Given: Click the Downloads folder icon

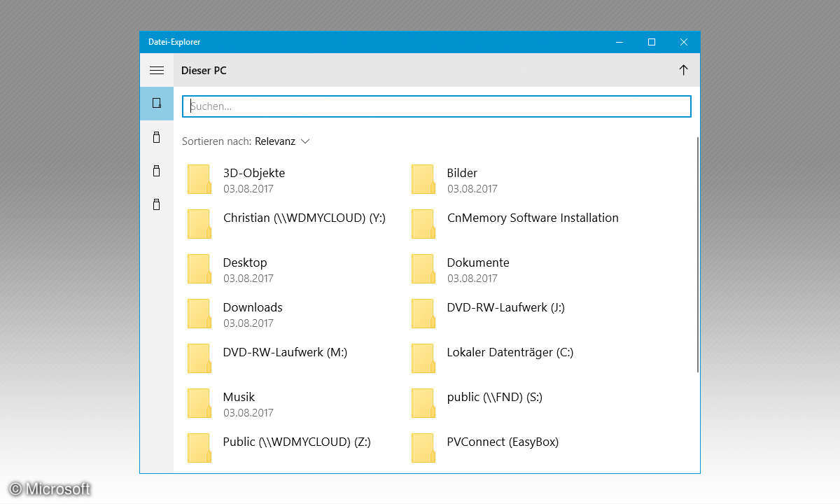Looking at the screenshot, I should pyautogui.click(x=199, y=314).
